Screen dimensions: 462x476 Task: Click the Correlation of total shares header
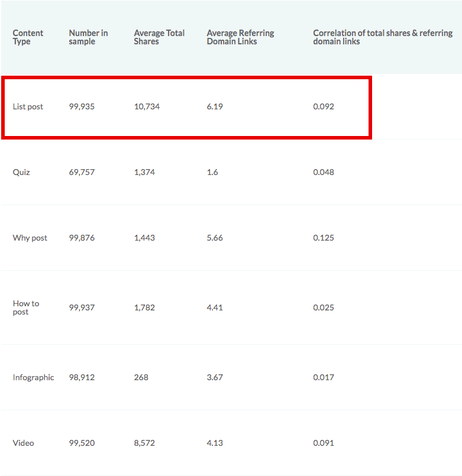click(383, 37)
